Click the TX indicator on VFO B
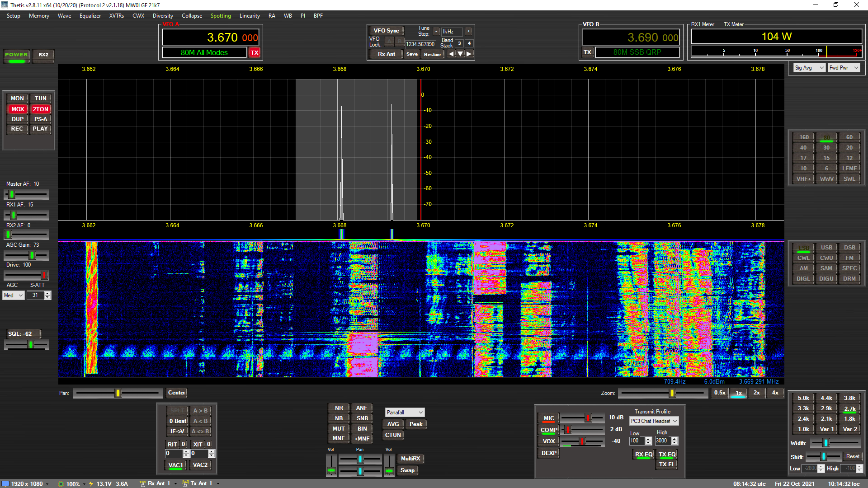The width and height of the screenshot is (868, 488). (587, 52)
